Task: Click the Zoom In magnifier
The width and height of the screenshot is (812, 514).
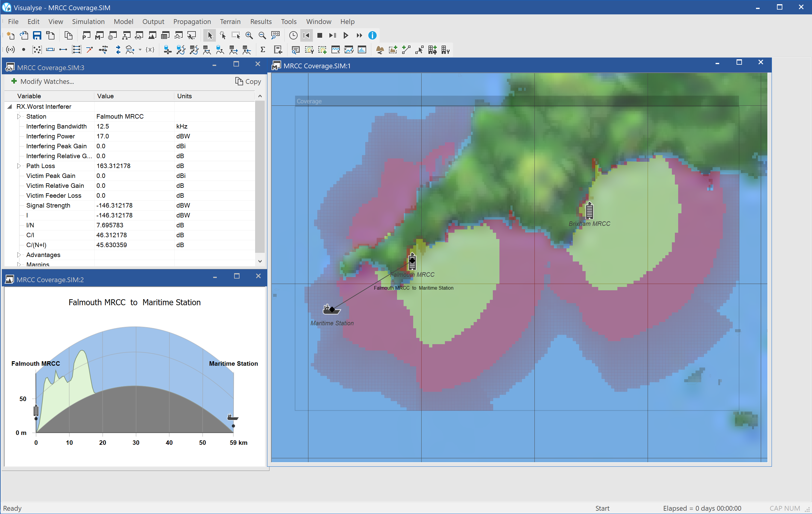Action: [249, 35]
